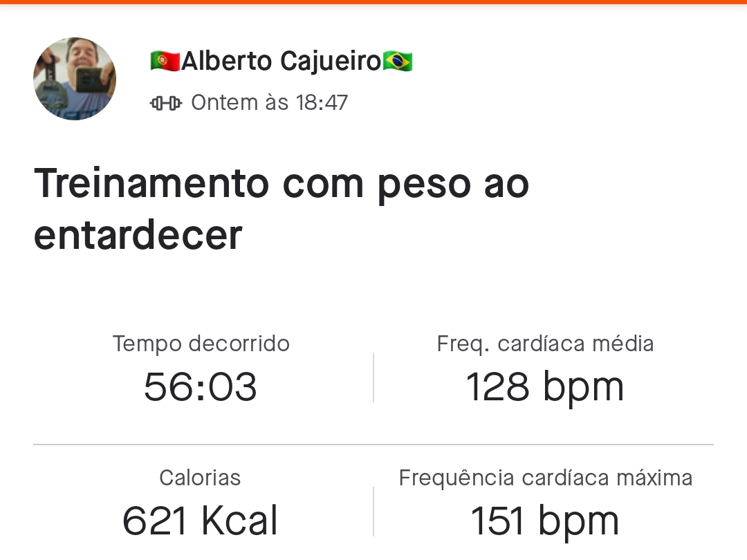Image resolution: width=747 pixels, height=560 pixels.
Task: Tap the weight training dumbbell icon
Action: click(x=166, y=103)
